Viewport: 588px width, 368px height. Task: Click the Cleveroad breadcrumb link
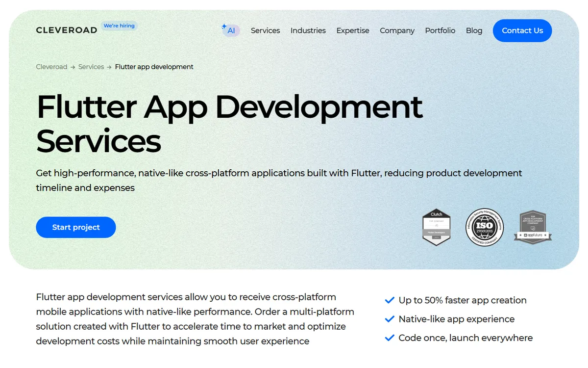(51, 67)
